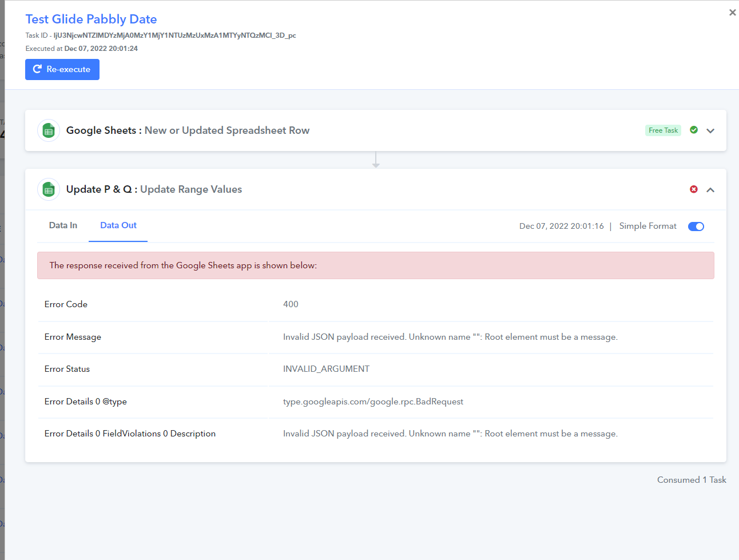Viewport: 739px width, 560px height.
Task: Click the Error Status label
Action: [x=67, y=369]
